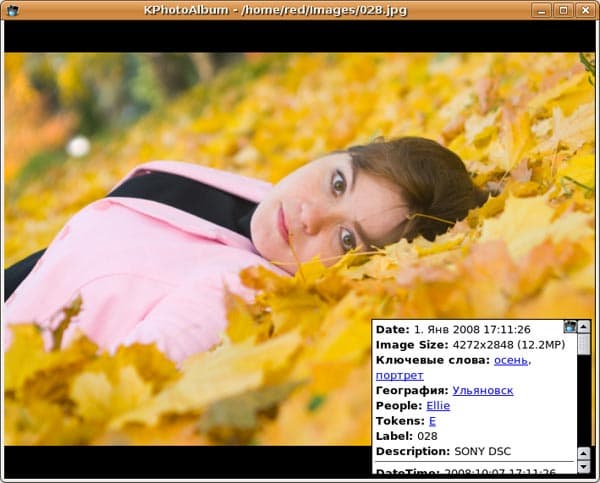Maximize the KPhotoAlbum viewer window

point(563,10)
